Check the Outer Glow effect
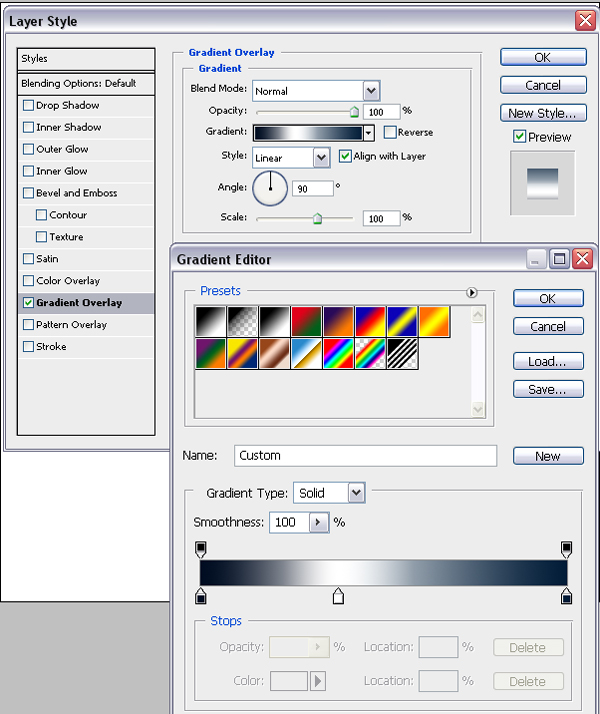The height and width of the screenshot is (714, 600). (28, 149)
